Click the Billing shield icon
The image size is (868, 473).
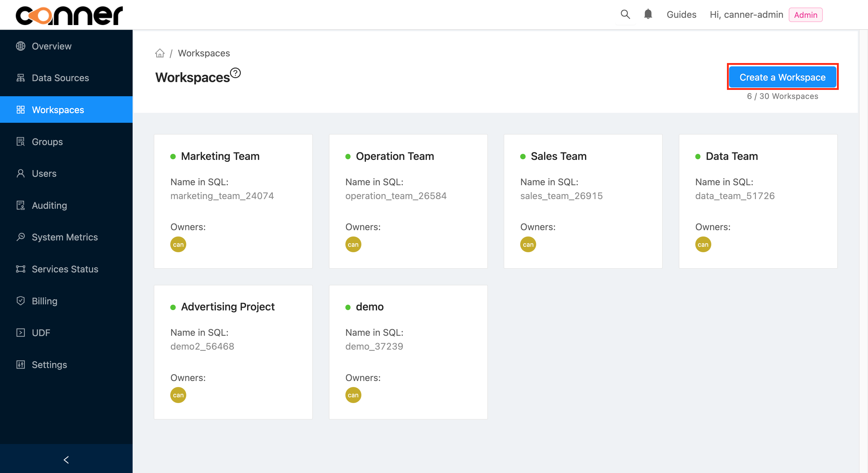coord(20,300)
